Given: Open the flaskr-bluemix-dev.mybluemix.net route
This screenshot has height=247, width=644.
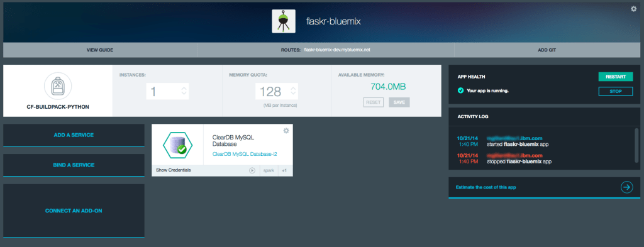Looking at the screenshot, I should (337, 50).
